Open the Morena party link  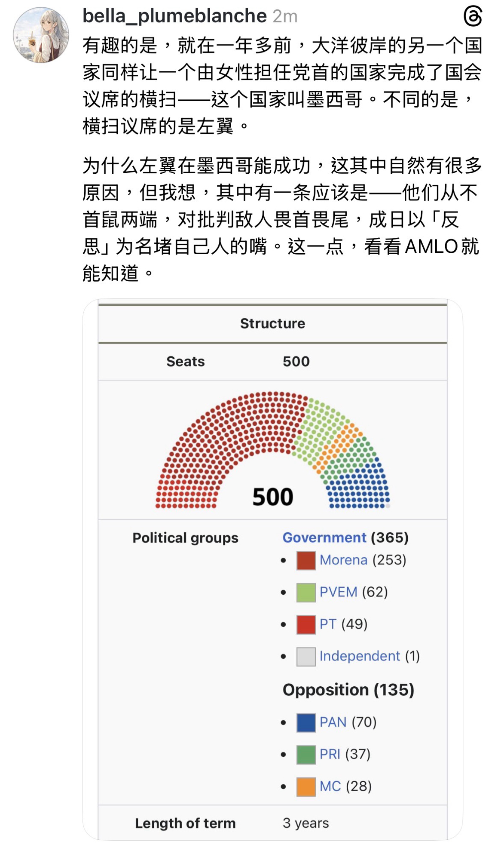(x=343, y=560)
